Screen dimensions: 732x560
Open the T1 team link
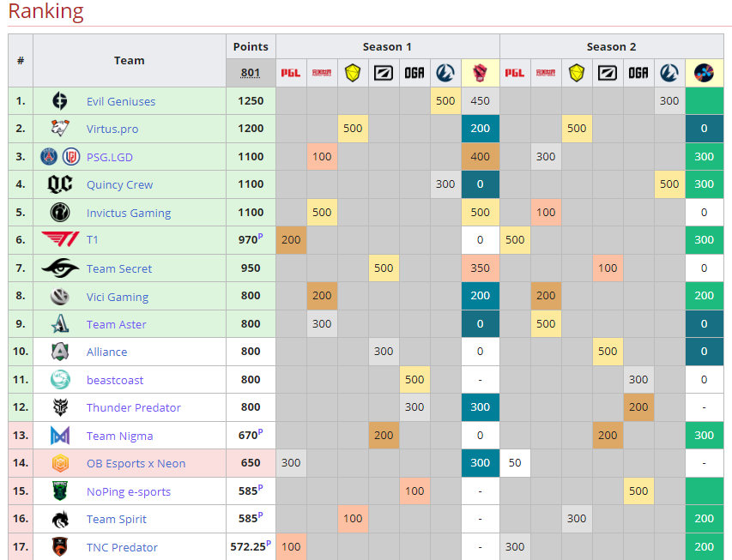(x=93, y=240)
